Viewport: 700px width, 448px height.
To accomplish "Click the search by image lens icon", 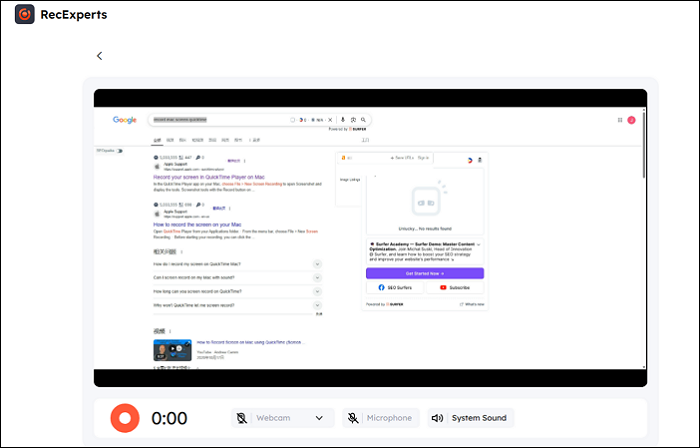I will tap(353, 120).
